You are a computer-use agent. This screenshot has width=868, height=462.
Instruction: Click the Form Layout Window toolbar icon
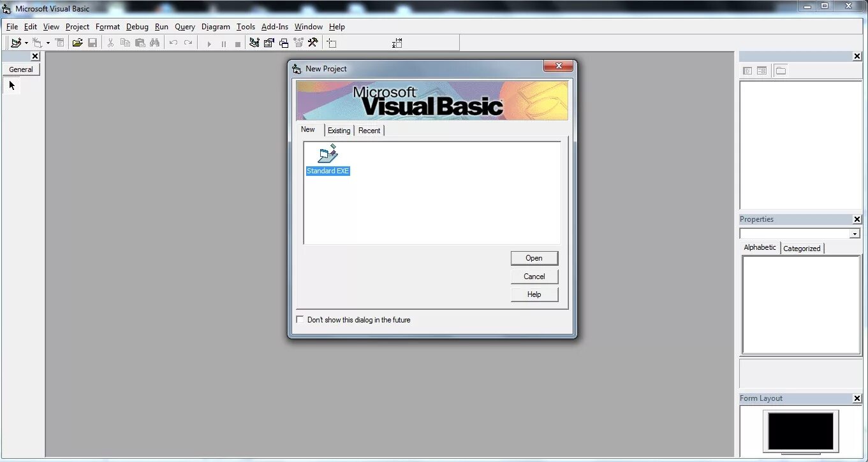click(284, 43)
